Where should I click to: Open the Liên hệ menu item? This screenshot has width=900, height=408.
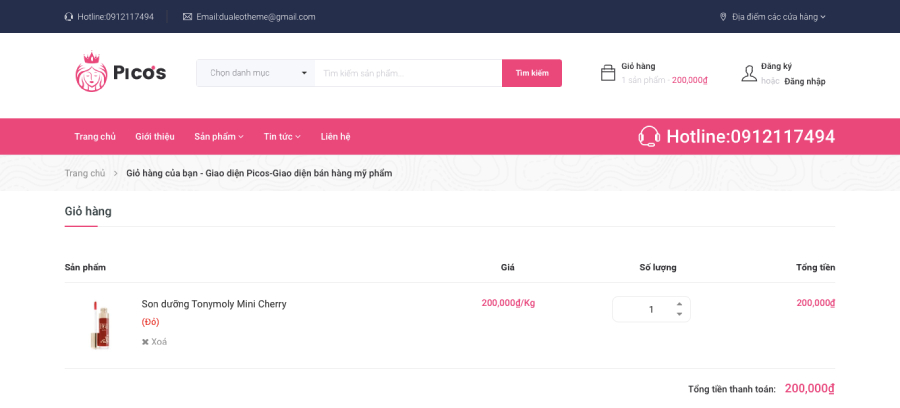(336, 137)
